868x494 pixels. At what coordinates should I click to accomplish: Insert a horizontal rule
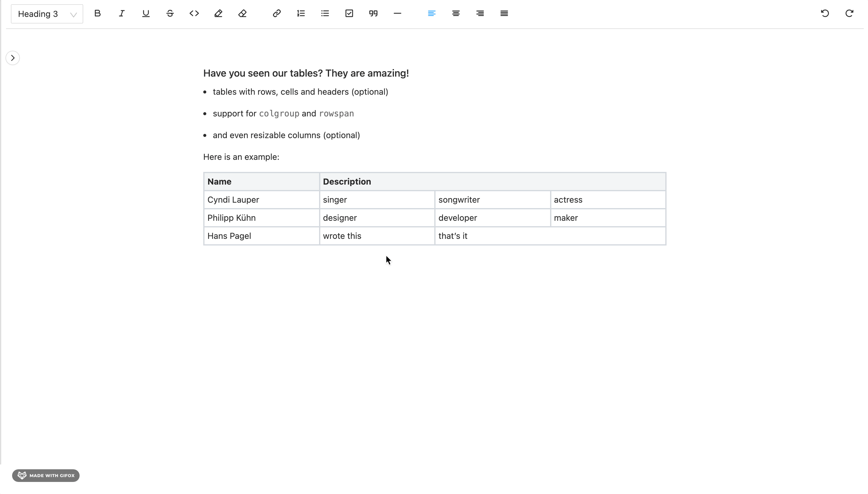(x=397, y=14)
